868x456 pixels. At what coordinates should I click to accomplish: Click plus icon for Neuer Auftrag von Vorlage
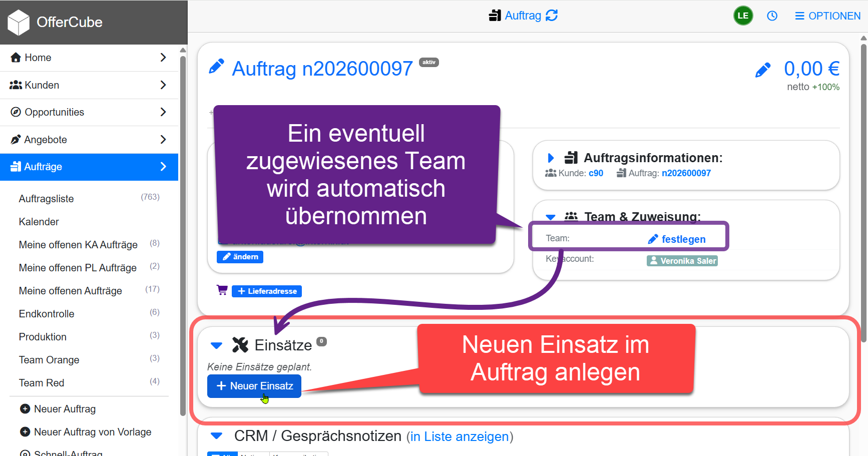(x=25, y=432)
